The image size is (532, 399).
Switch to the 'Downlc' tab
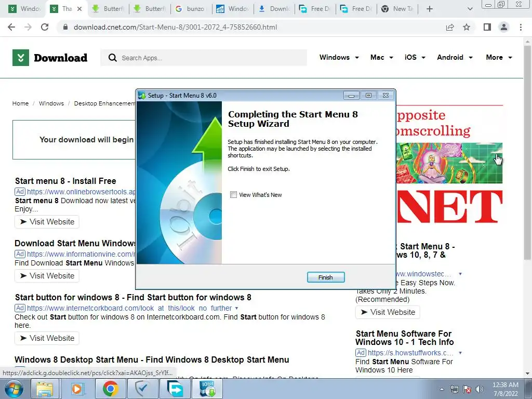click(274, 9)
